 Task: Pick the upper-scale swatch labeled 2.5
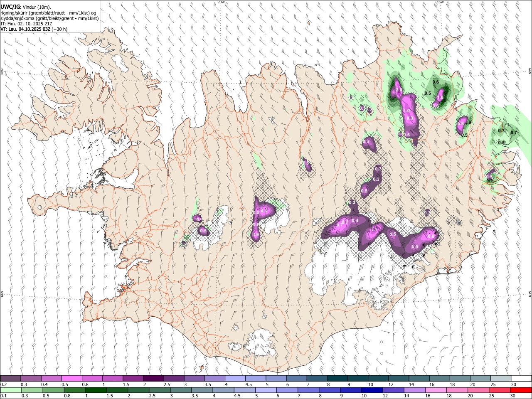[x=174, y=379]
